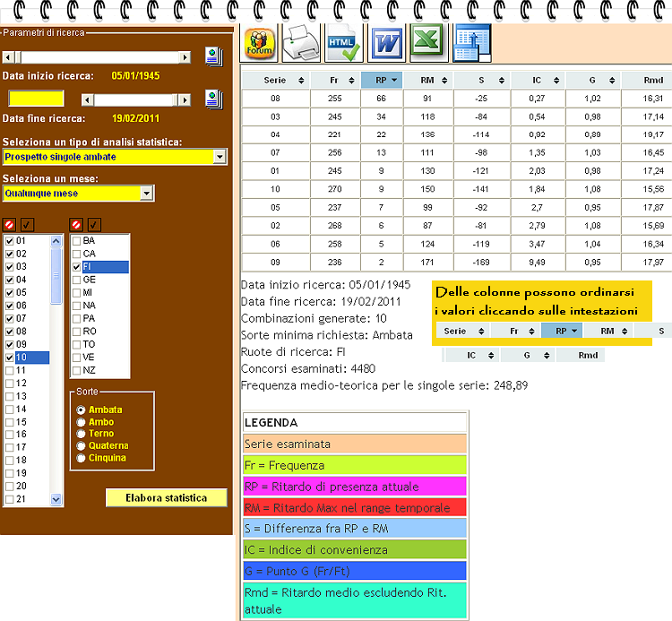Check the MI ruota checkbox
Image resolution: width=672 pixels, height=621 pixels.
[x=77, y=293]
